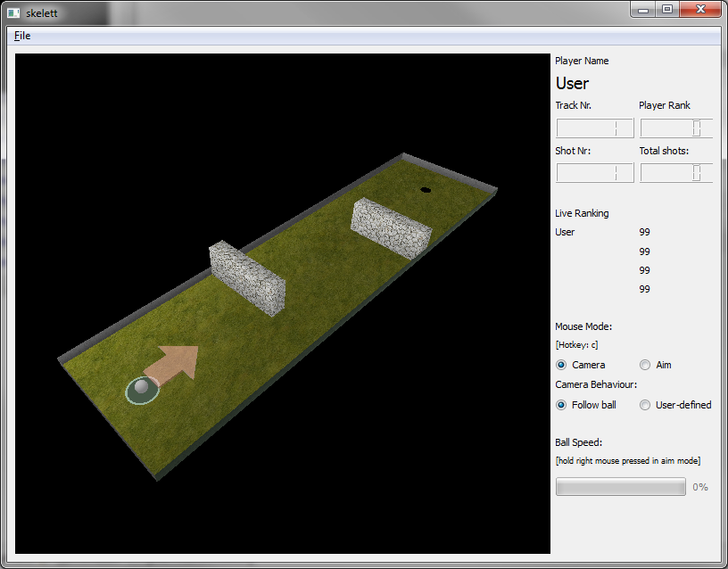Image resolution: width=728 pixels, height=569 pixels.
Task: Open the File menu
Action: click(x=22, y=36)
